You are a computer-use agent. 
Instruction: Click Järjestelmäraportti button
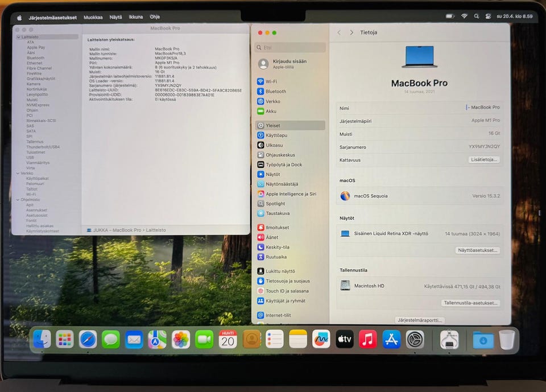coord(420,320)
